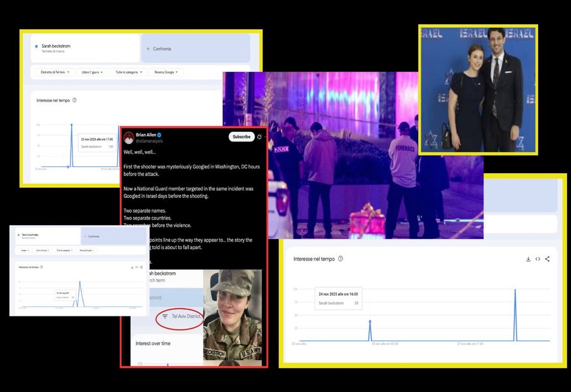Image resolution: width=571 pixels, height=392 pixels.
Task: Open Brian Allen's profile avatar
Action: pos(129,138)
